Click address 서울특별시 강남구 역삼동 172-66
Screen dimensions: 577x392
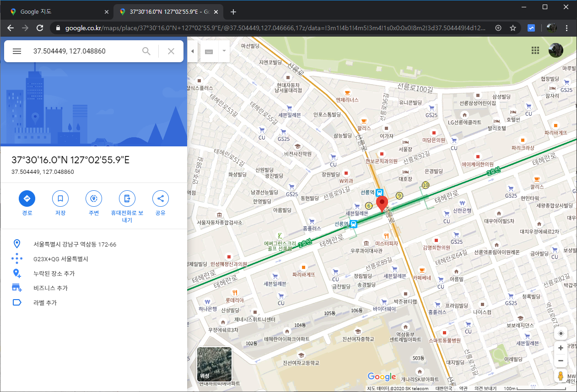click(75, 244)
